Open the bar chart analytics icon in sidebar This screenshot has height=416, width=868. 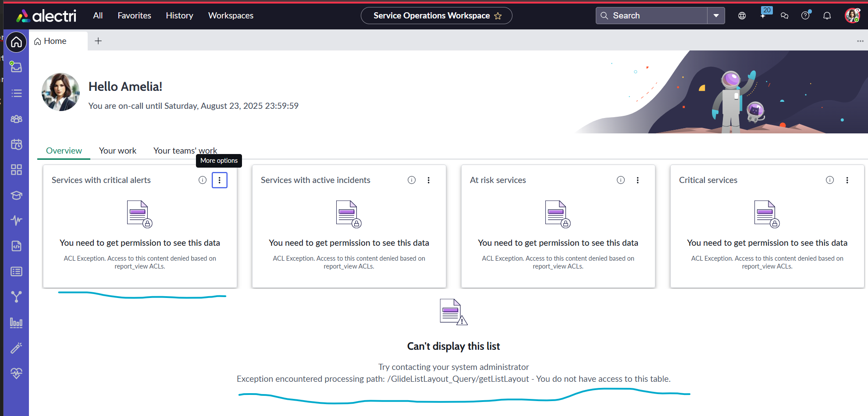click(x=16, y=323)
